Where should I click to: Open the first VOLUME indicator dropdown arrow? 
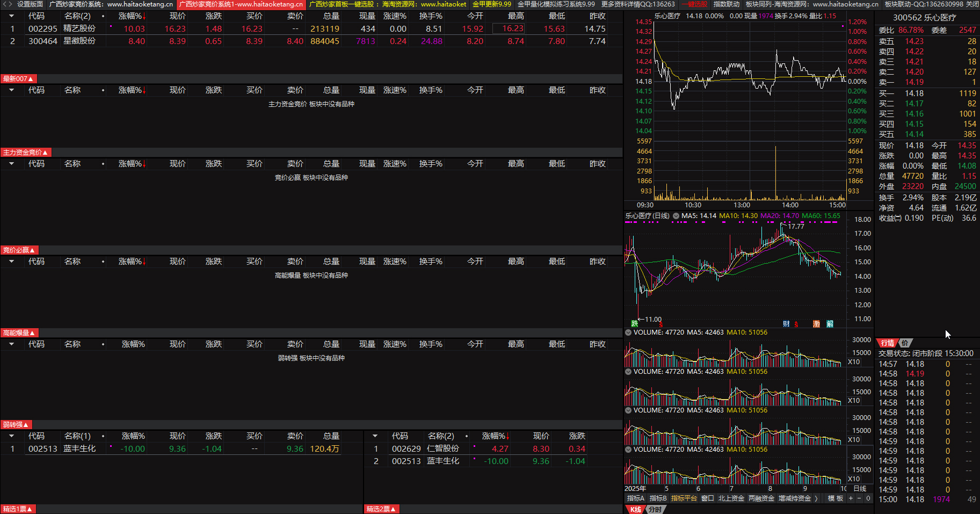628,332
